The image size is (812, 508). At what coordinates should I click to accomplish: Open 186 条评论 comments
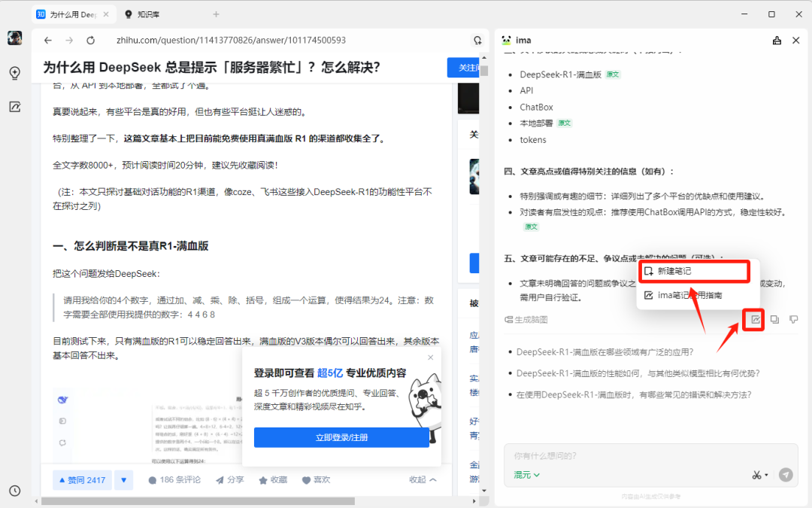click(174, 480)
